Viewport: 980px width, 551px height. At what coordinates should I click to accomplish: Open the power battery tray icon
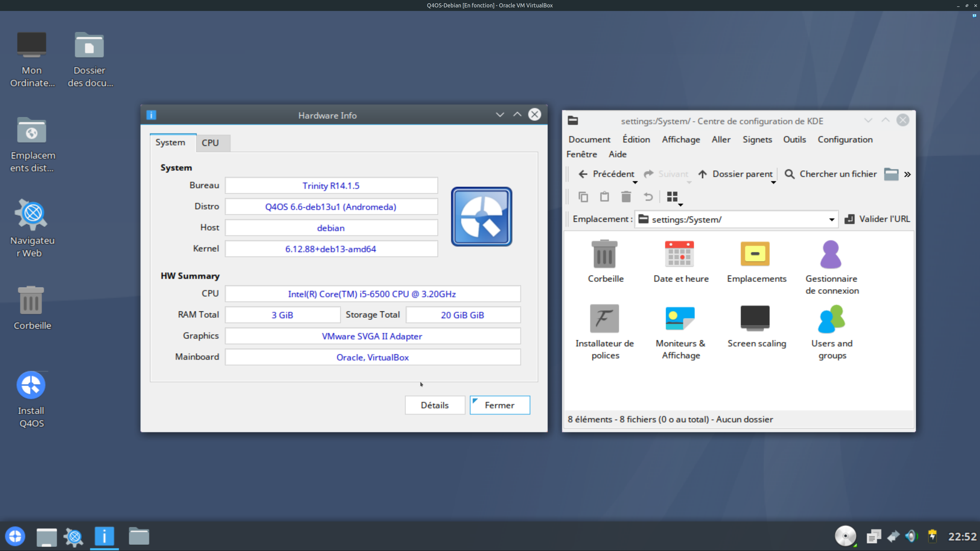pos(932,536)
